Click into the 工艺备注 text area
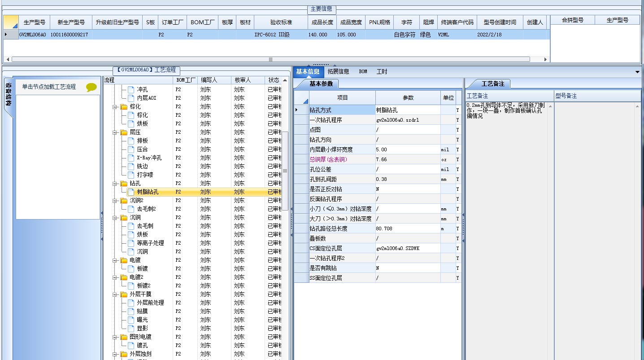The height and width of the screenshot is (360, 644). tap(506, 231)
